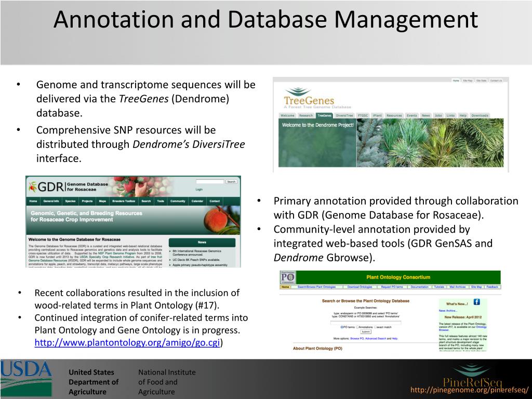The image size is (532, 399).
Task: Click Site Stats link on TreeGenes header
Action: (481, 81)
